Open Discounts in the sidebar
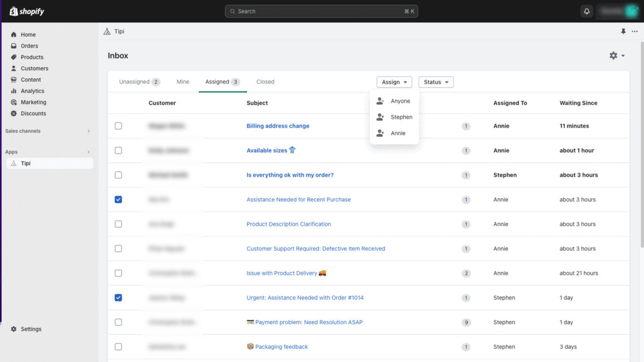The width and height of the screenshot is (644, 362). 33,113
